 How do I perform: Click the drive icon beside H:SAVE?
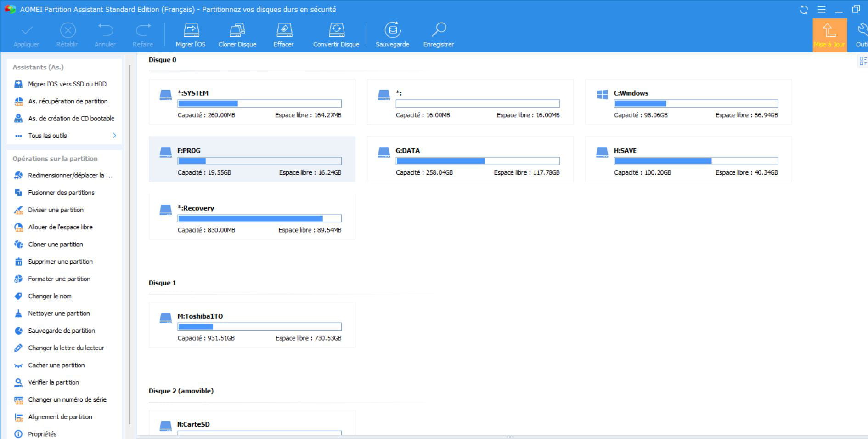(602, 152)
